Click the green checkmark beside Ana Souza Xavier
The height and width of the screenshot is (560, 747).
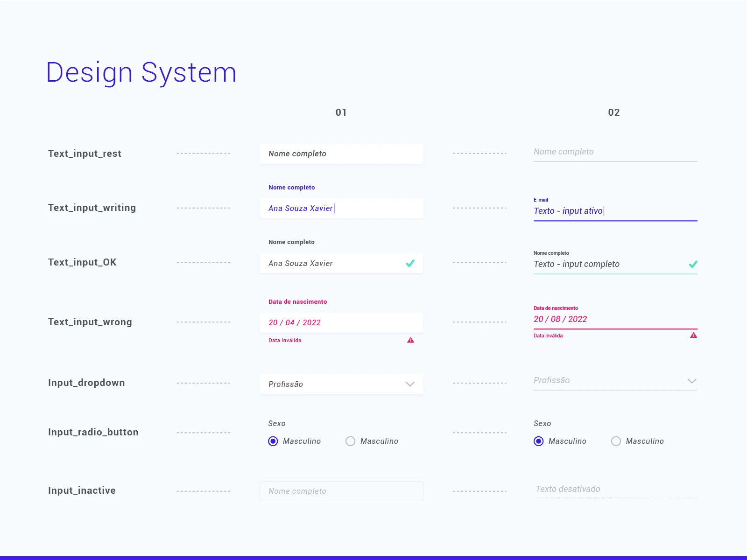(410, 263)
